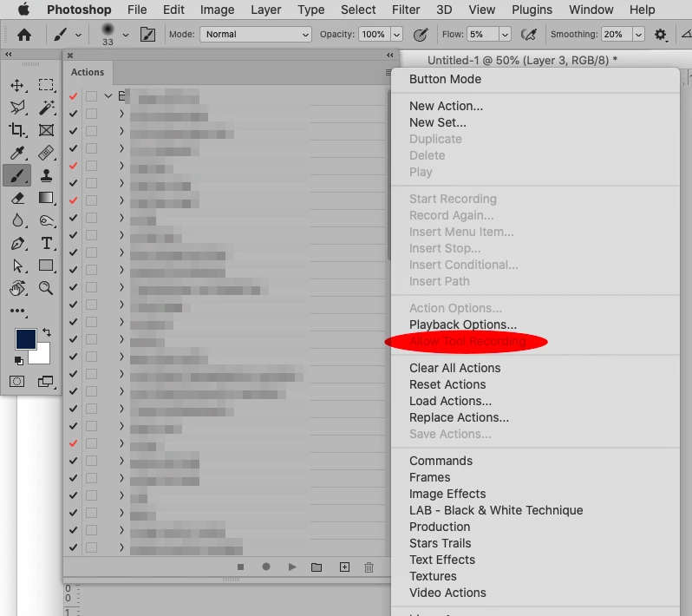Open the Edit Toolbar three-dots icon
Viewport: 692px width, 616px height.
tap(17, 311)
